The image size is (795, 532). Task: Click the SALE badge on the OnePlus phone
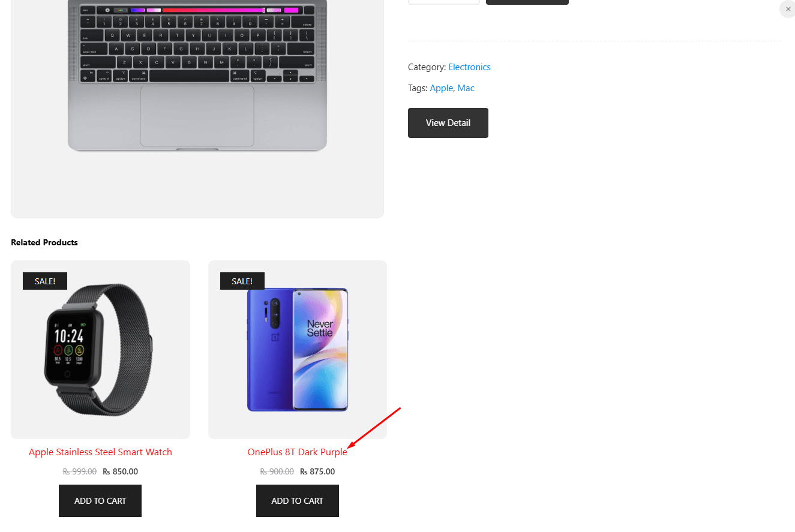point(242,281)
